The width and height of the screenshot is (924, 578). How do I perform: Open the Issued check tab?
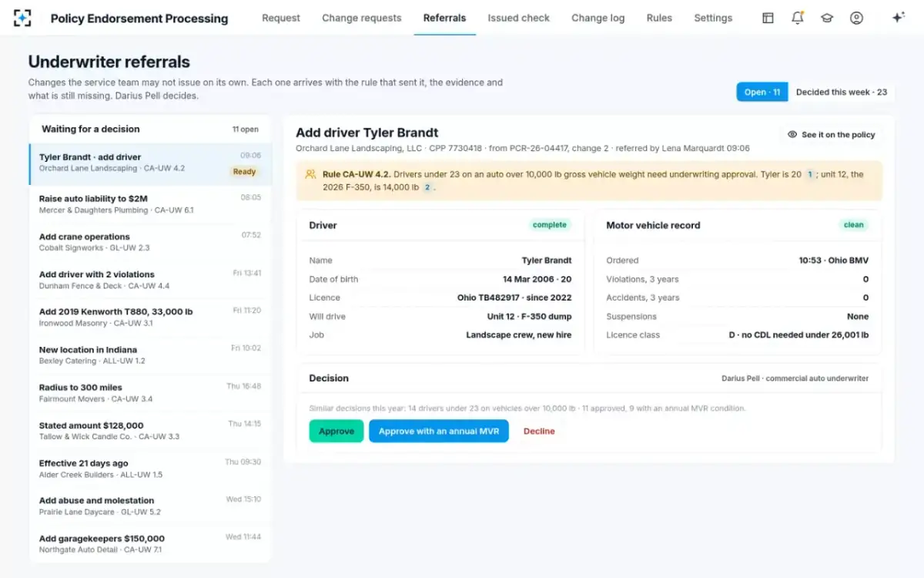pos(519,18)
